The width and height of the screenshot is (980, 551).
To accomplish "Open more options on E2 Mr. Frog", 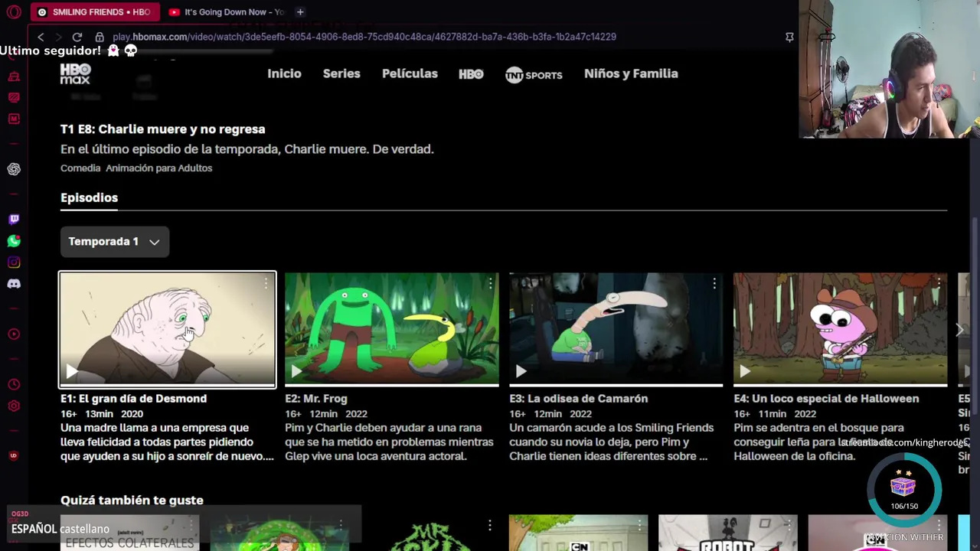I will 490,284.
